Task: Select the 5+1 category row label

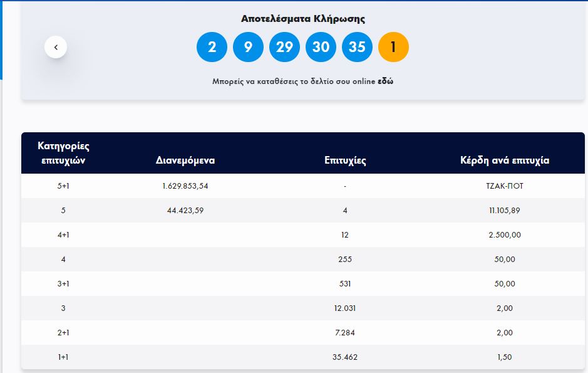Action: coord(63,186)
